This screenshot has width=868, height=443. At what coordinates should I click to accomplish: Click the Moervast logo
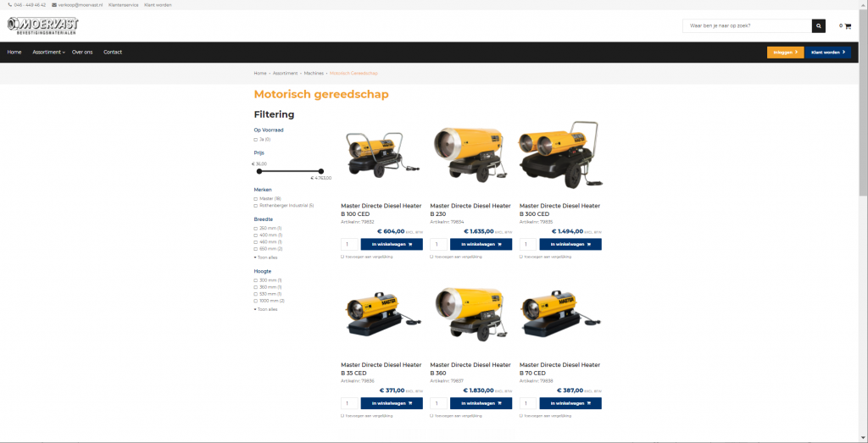coord(43,26)
